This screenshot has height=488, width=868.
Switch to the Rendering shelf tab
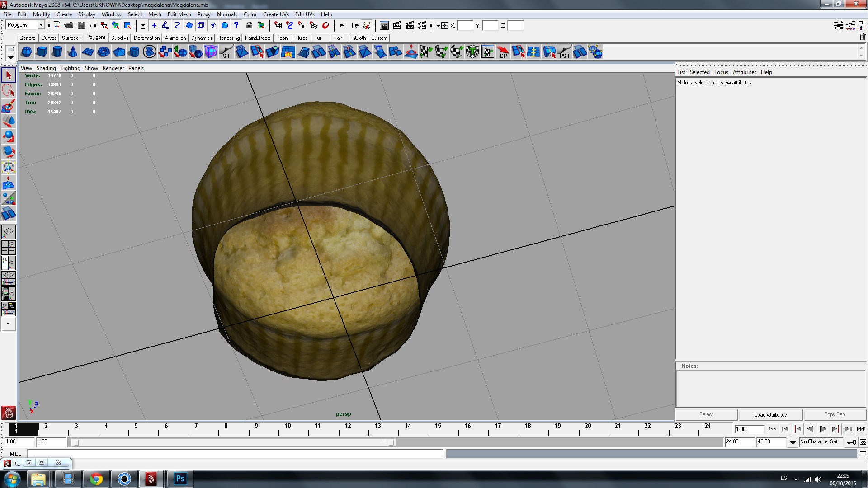(228, 38)
